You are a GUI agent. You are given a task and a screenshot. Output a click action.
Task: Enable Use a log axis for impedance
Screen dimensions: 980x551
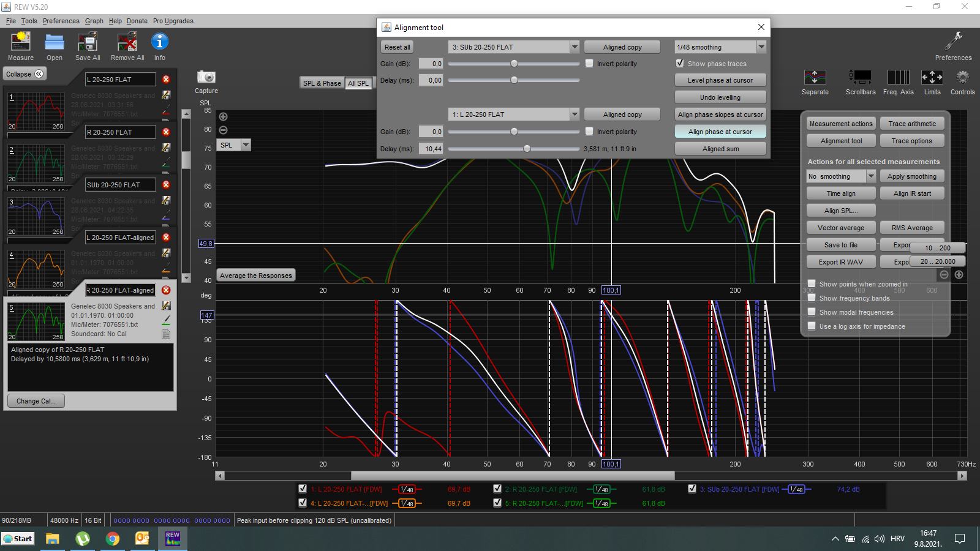812,326
